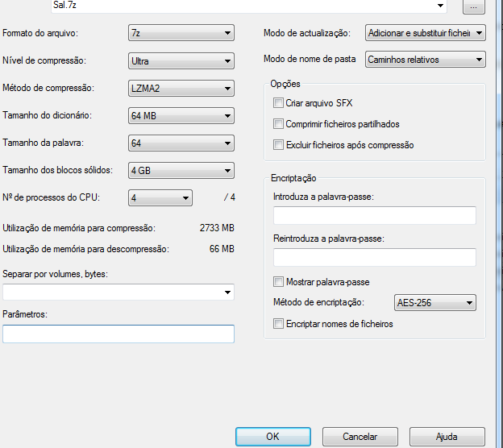Open help with Ajuda button

pos(447,436)
